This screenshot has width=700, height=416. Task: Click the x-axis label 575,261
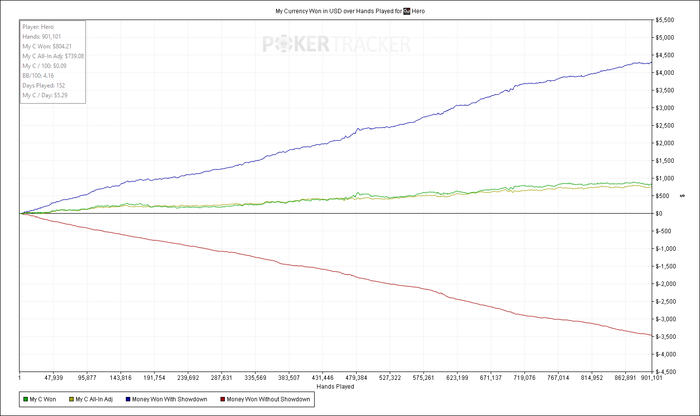coord(423,378)
